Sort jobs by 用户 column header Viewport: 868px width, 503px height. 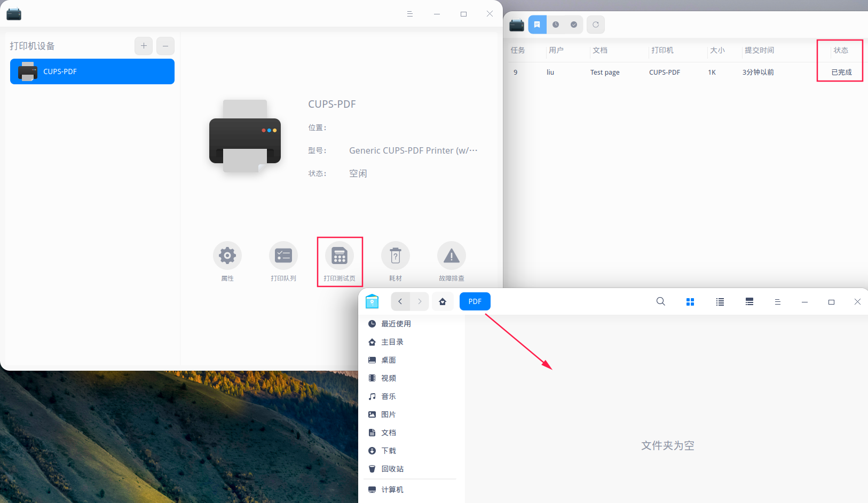click(x=556, y=50)
